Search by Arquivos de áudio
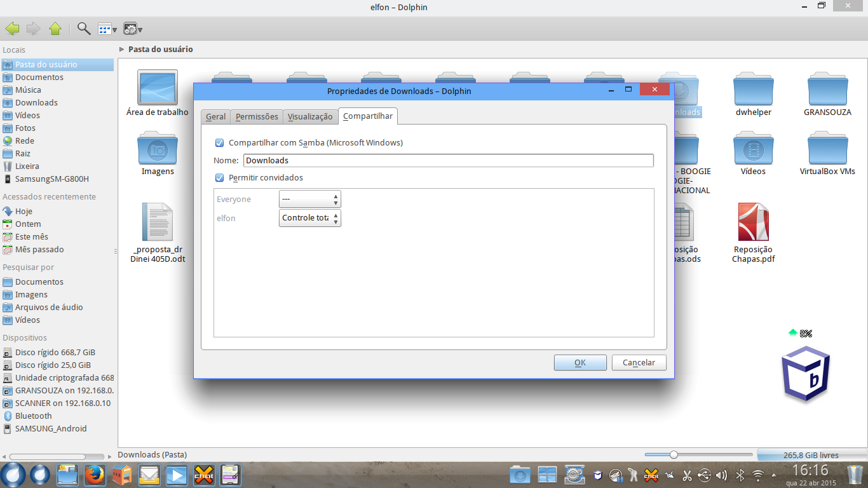868x488 pixels. pyautogui.click(x=49, y=307)
